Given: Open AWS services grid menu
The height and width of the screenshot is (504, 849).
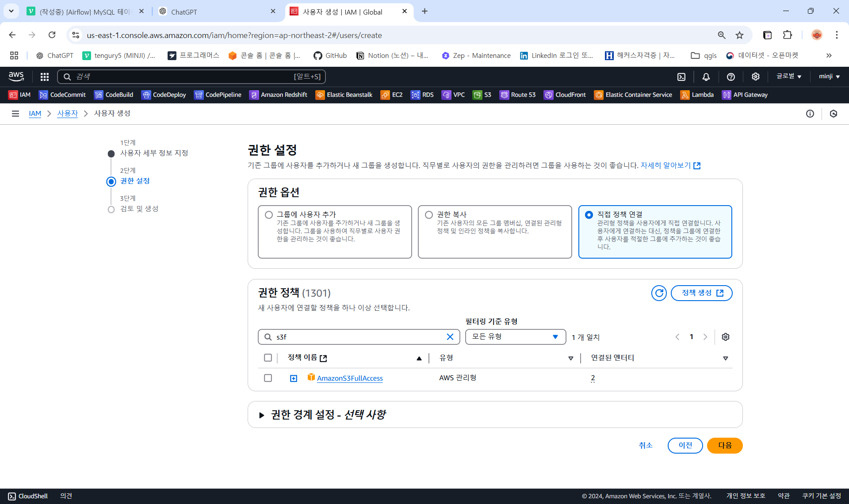Looking at the screenshot, I should tap(44, 76).
